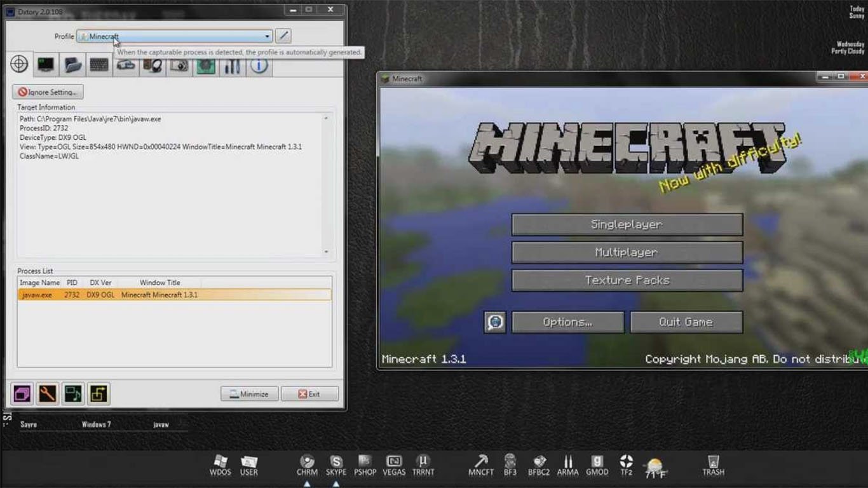Screen dimensions: 868x488
Task: Select the javaw.exe process row
Action: [x=174, y=295]
